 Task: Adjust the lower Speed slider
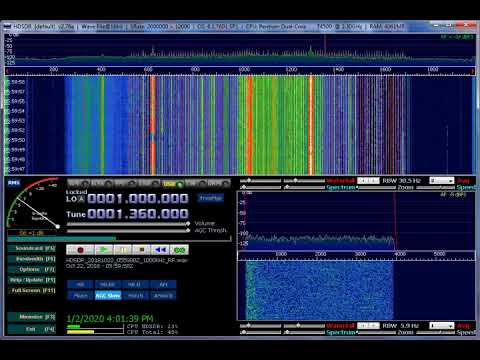click(x=435, y=333)
